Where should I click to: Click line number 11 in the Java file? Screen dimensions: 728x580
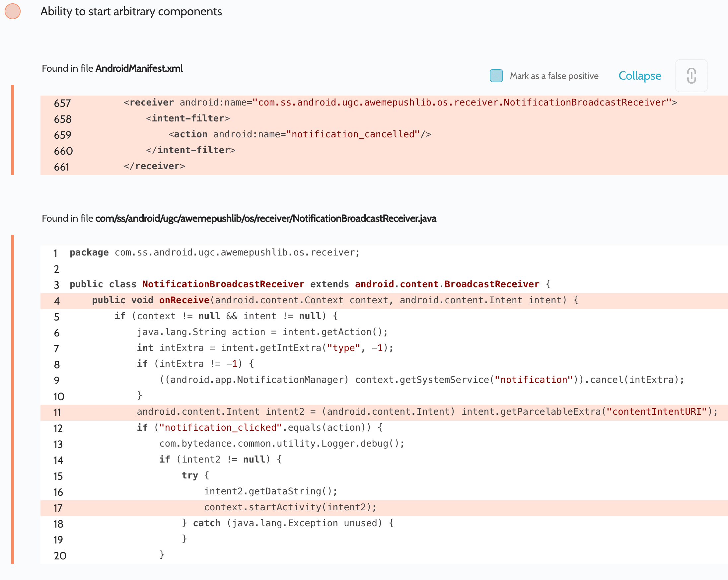click(57, 412)
